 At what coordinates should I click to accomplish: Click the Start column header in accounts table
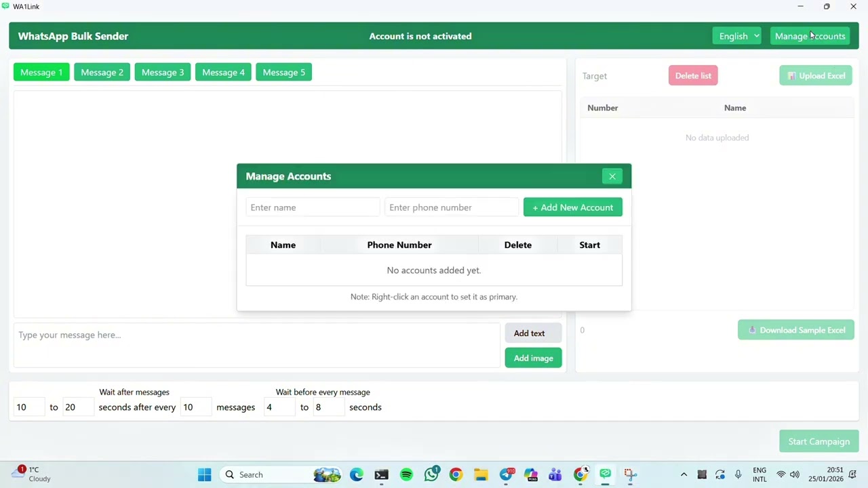click(589, 245)
